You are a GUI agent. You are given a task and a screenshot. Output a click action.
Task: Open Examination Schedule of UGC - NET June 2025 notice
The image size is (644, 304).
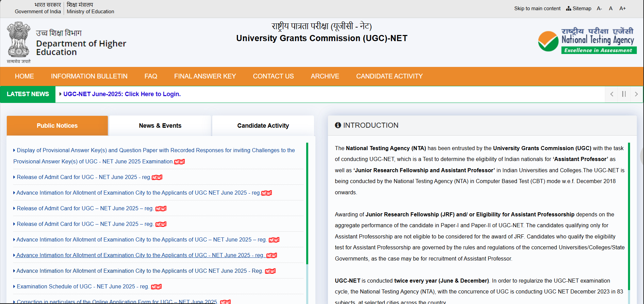pyautogui.click(x=82, y=287)
